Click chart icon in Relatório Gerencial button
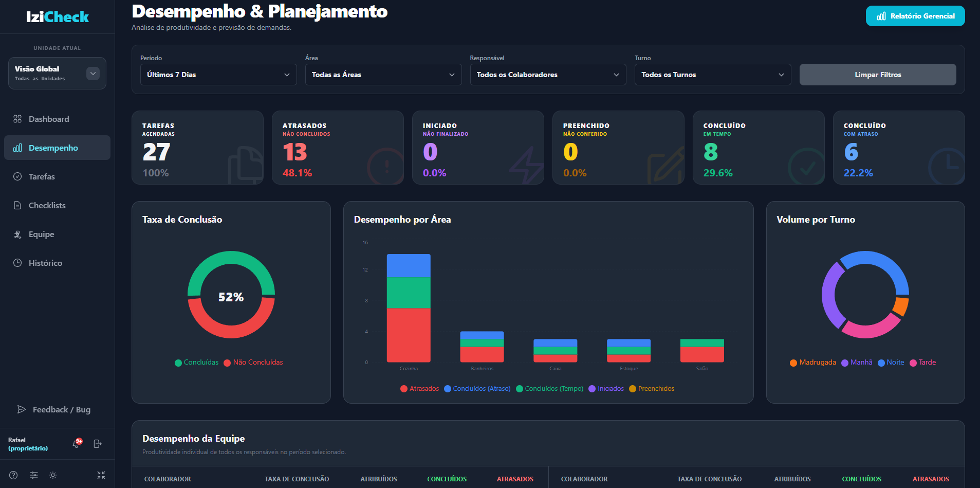 tap(881, 16)
